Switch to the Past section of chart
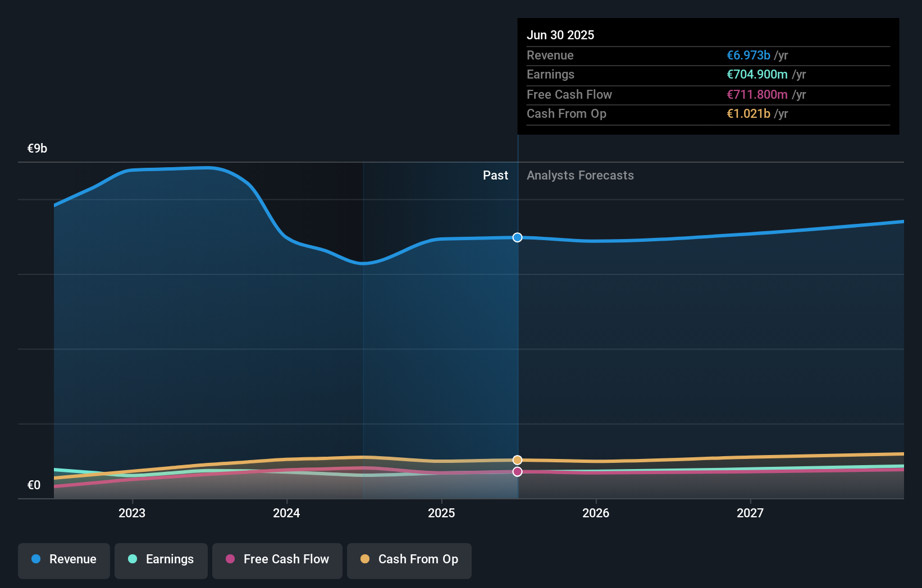This screenshot has height=588, width=922. click(x=495, y=175)
